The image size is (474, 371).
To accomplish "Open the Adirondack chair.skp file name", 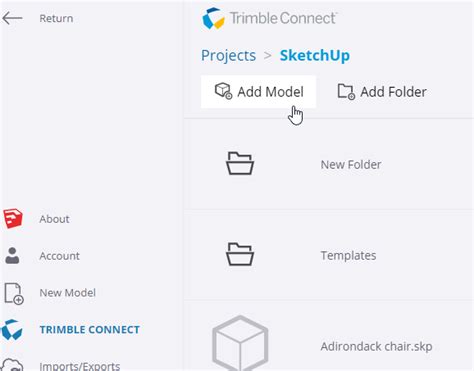I will click(x=377, y=347).
